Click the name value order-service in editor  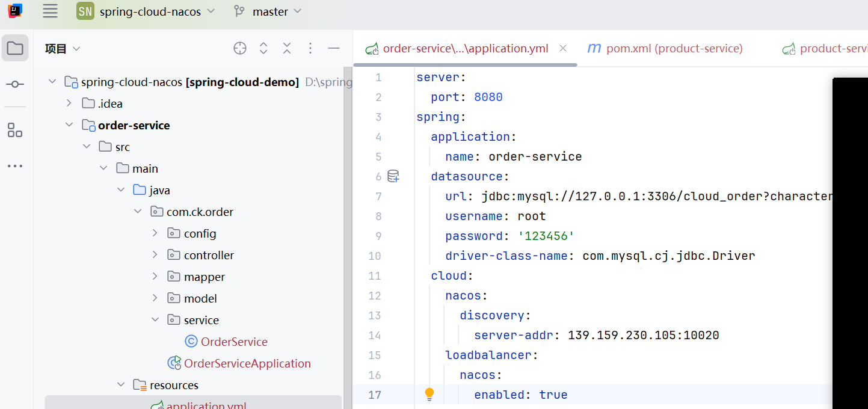(x=535, y=156)
